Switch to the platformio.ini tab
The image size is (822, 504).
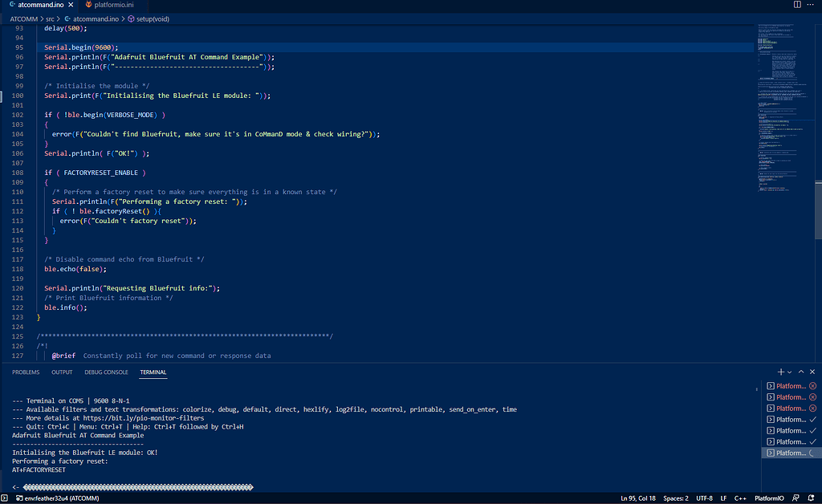click(x=112, y=4)
